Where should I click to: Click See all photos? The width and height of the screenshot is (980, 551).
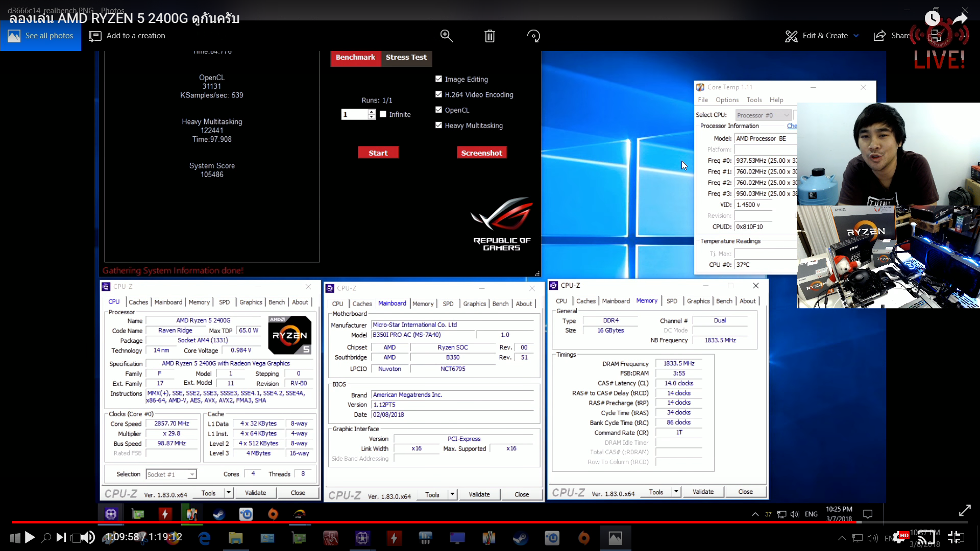coord(41,36)
